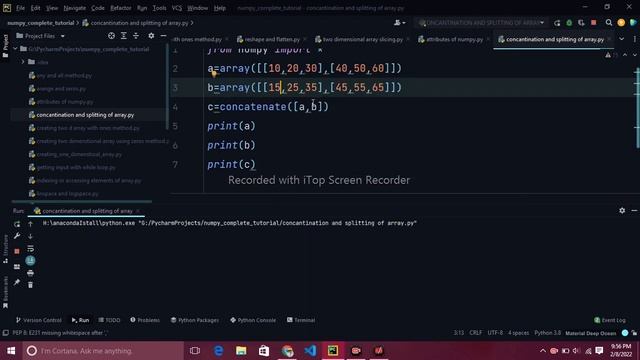
Task: Switch to reshape and flatten.py tab
Action: coord(272,39)
